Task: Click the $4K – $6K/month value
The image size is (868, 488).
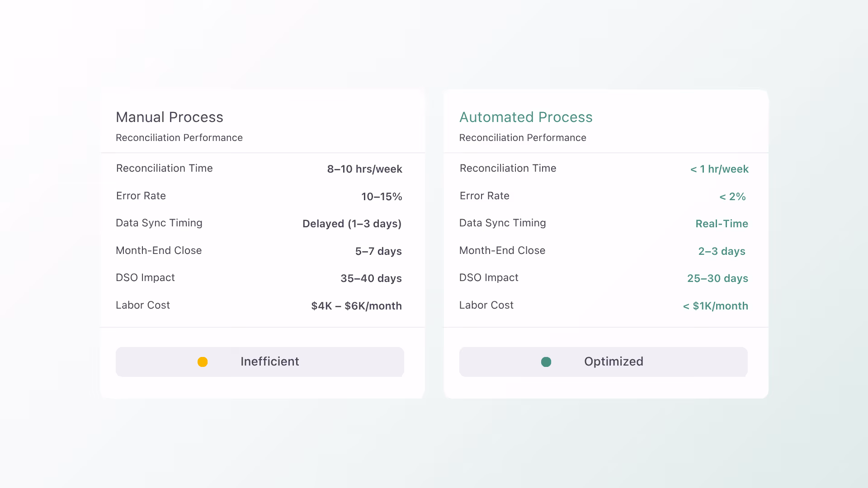Action: pyautogui.click(x=357, y=306)
